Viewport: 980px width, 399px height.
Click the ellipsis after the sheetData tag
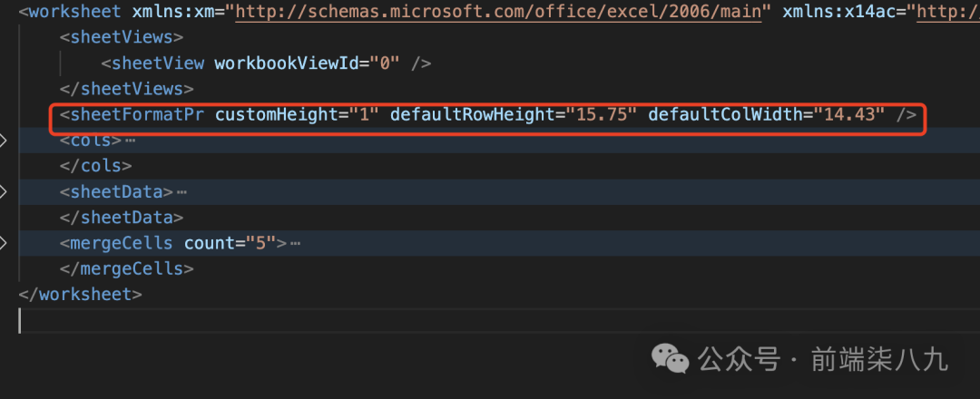click(181, 192)
